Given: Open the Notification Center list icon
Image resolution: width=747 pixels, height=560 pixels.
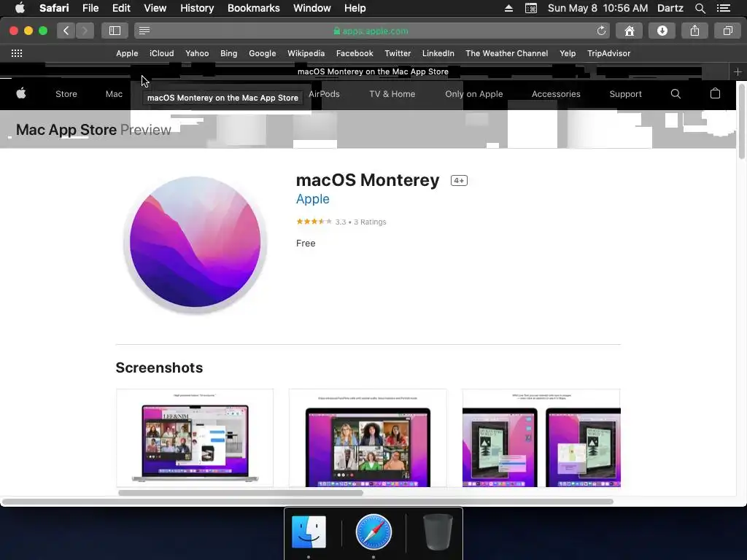Looking at the screenshot, I should 724,8.
